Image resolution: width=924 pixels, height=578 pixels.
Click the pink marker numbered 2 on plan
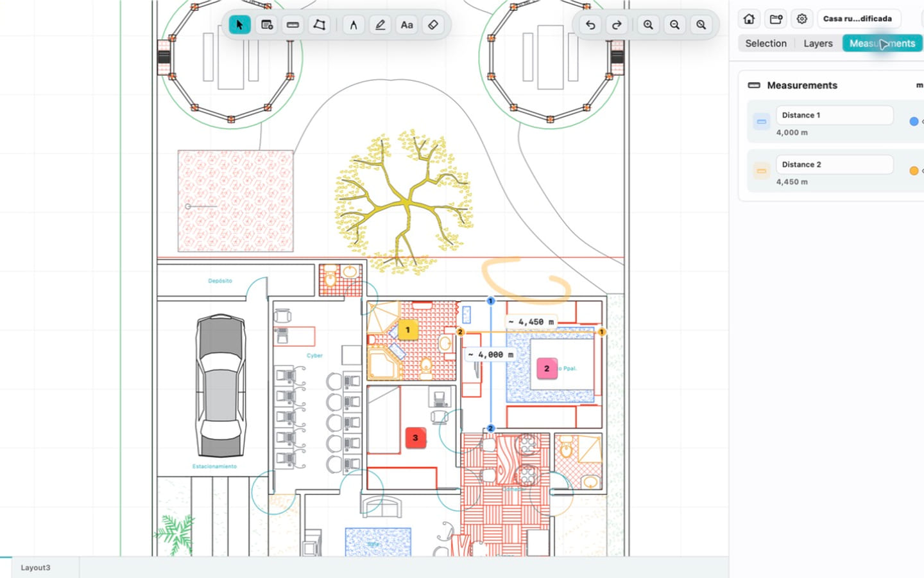click(x=547, y=369)
